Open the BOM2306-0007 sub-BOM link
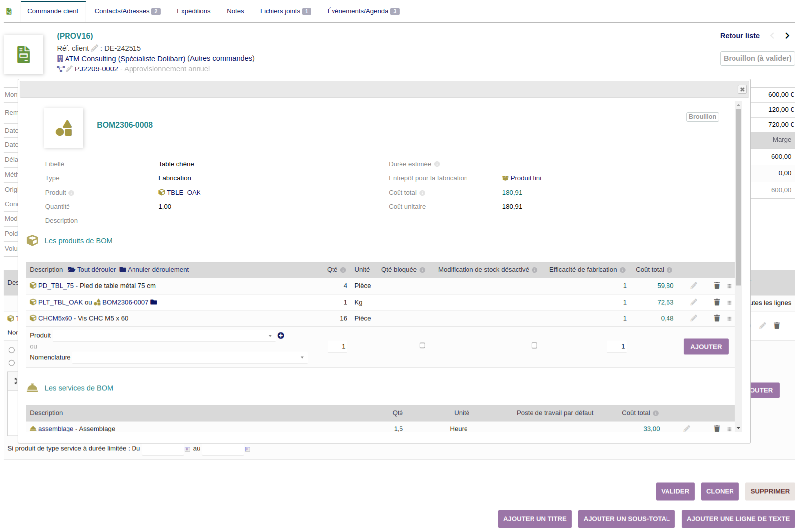Viewport: 800px width, 532px height. pyautogui.click(x=121, y=302)
